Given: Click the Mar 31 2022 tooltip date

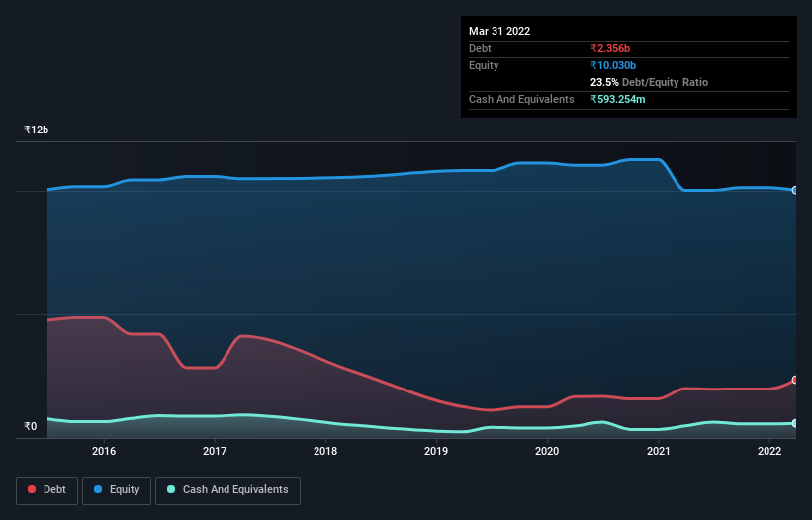Looking at the screenshot, I should click(499, 31).
